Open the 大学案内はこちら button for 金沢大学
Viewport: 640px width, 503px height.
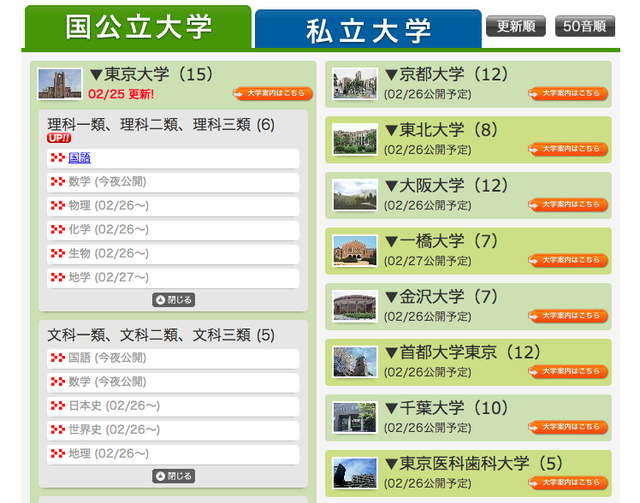[x=568, y=316]
